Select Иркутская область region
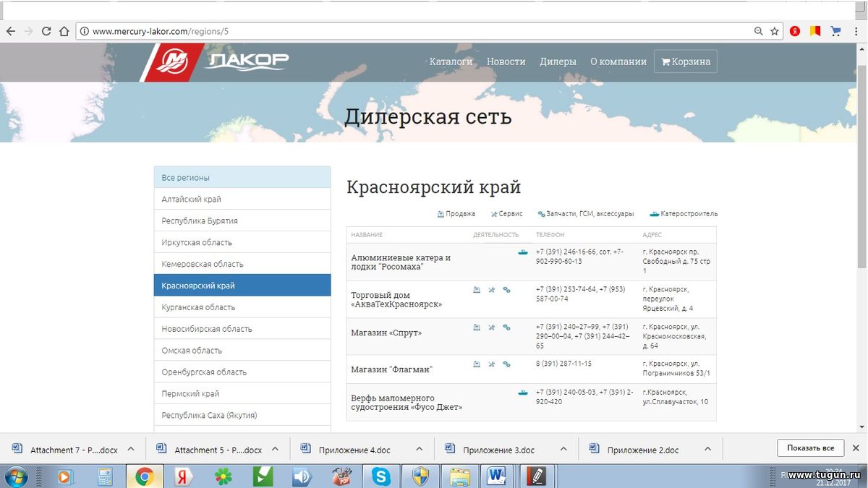Viewport: 868px width, 488px height. (x=242, y=242)
